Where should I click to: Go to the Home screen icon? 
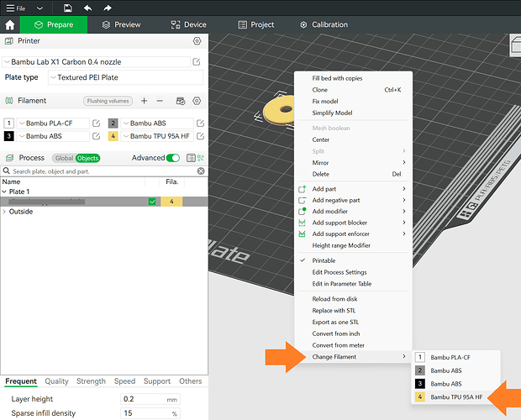tap(10, 25)
